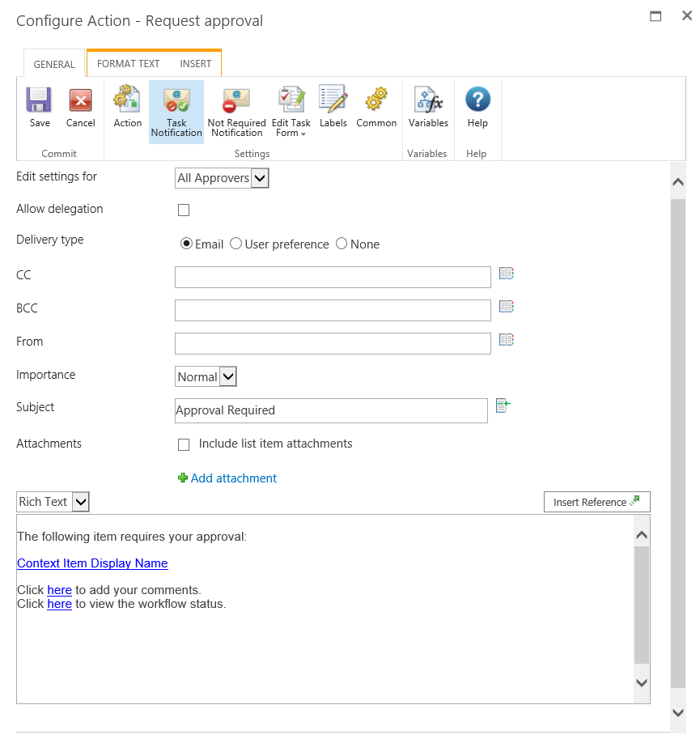Check Include list item attachments
The width and height of the screenshot is (700, 739).
coord(184,444)
